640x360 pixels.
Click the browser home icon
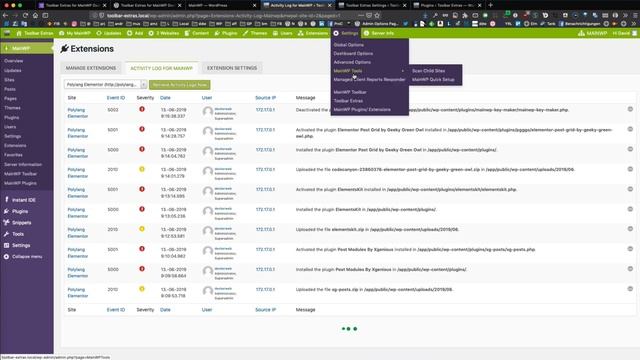pyautogui.click(x=35, y=15)
